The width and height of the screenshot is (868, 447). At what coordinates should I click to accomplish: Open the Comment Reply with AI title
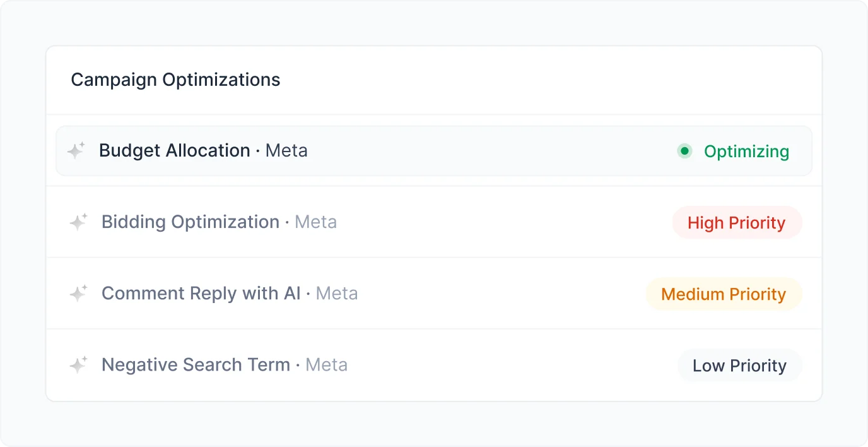pos(201,294)
